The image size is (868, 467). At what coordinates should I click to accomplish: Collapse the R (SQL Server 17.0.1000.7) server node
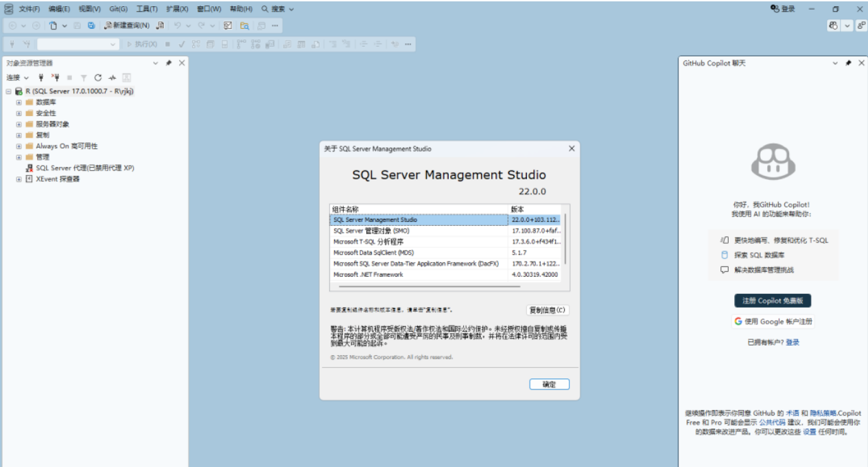tap(9, 91)
